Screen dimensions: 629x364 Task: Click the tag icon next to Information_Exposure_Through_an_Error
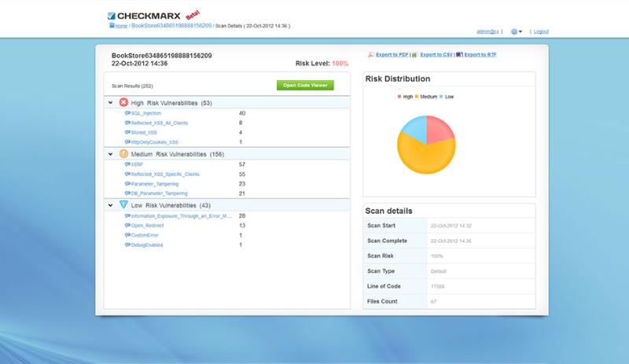(127, 216)
